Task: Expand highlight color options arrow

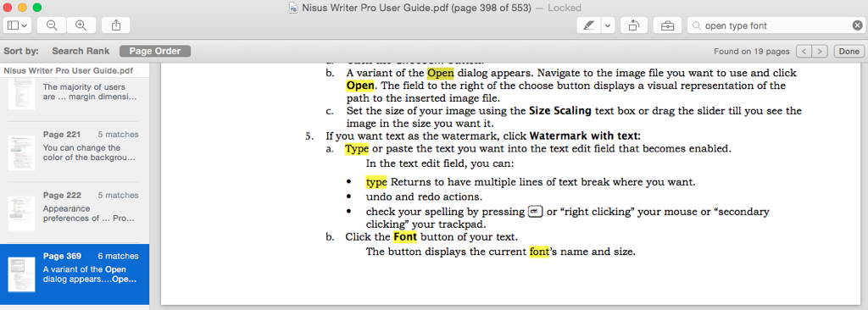Action: coord(608,25)
